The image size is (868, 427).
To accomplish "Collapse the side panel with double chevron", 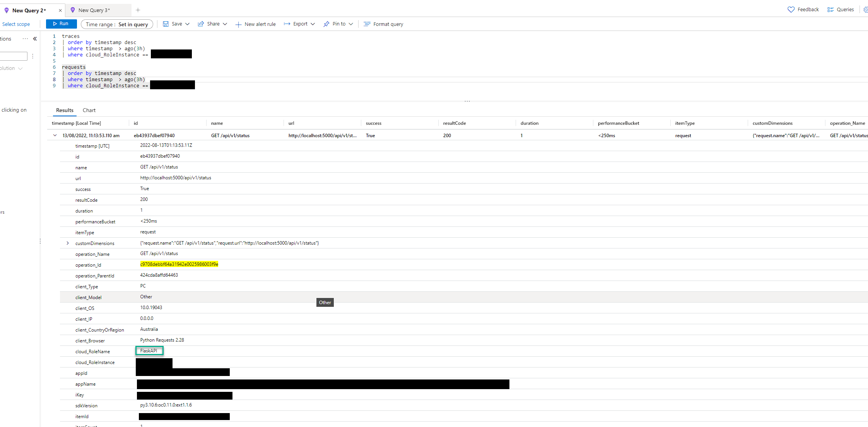I will [35, 39].
